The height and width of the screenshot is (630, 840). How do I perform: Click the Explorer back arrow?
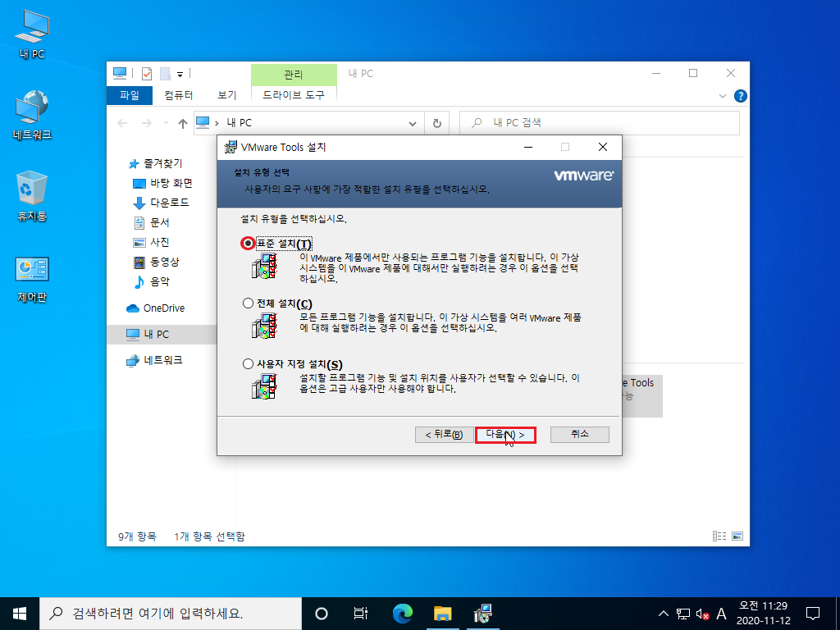(x=122, y=124)
